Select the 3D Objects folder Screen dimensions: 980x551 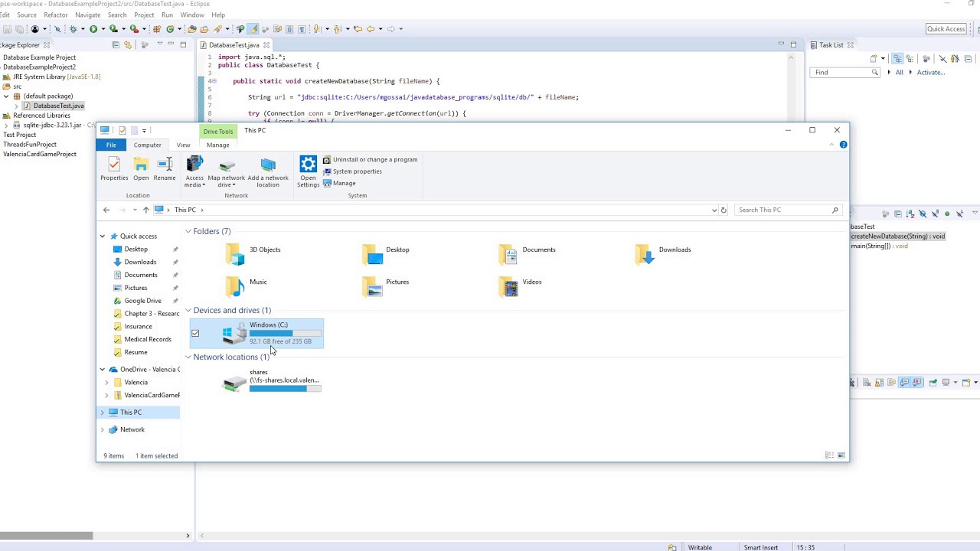click(253, 253)
